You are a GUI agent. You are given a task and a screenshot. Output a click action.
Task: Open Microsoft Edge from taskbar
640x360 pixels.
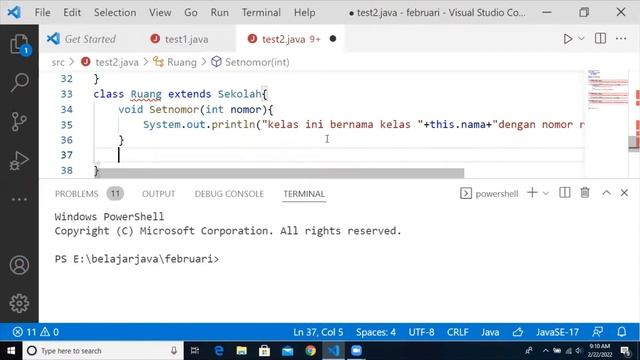pos(218,351)
